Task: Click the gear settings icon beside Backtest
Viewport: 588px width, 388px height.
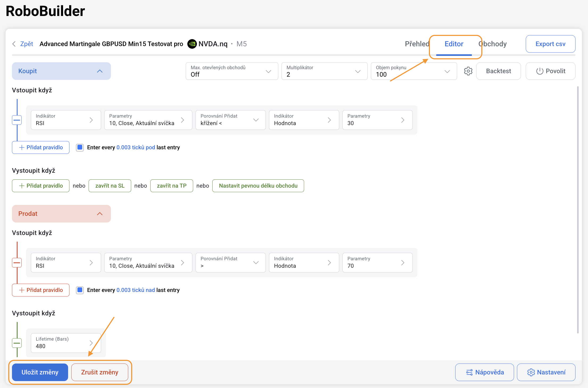Action: click(x=468, y=71)
